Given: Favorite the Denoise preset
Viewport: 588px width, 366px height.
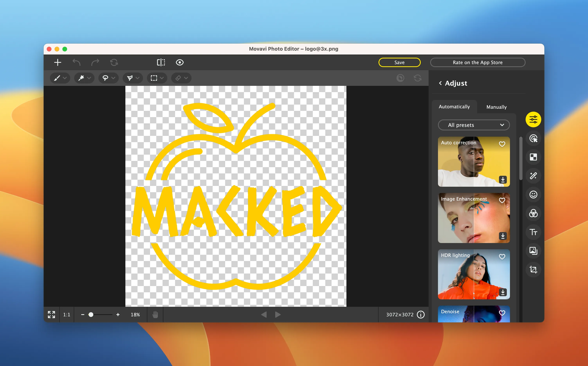Looking at the screenshot, I should pyautogui.click(x=502, y=313).
